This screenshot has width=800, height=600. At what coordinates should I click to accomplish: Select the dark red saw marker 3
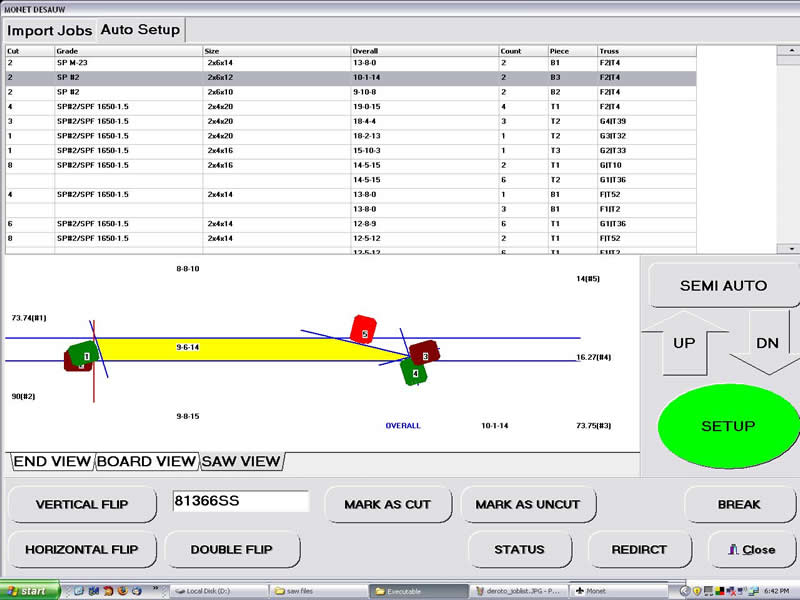tap(426, 353)
